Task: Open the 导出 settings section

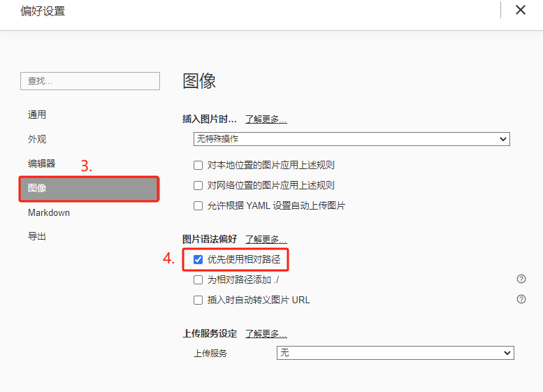Action: coord(37,237)
